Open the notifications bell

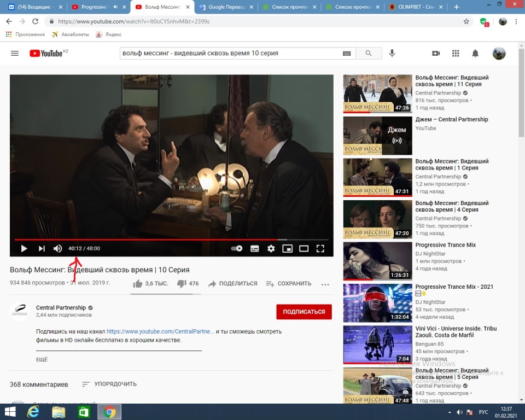[475, 53]
